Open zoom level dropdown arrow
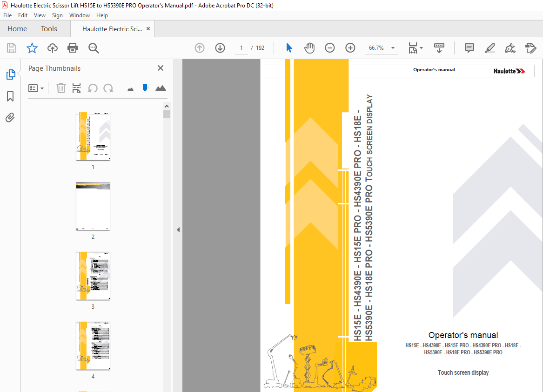Image resolution: width=543 pixels, height=392 pixels. (393, 48)
